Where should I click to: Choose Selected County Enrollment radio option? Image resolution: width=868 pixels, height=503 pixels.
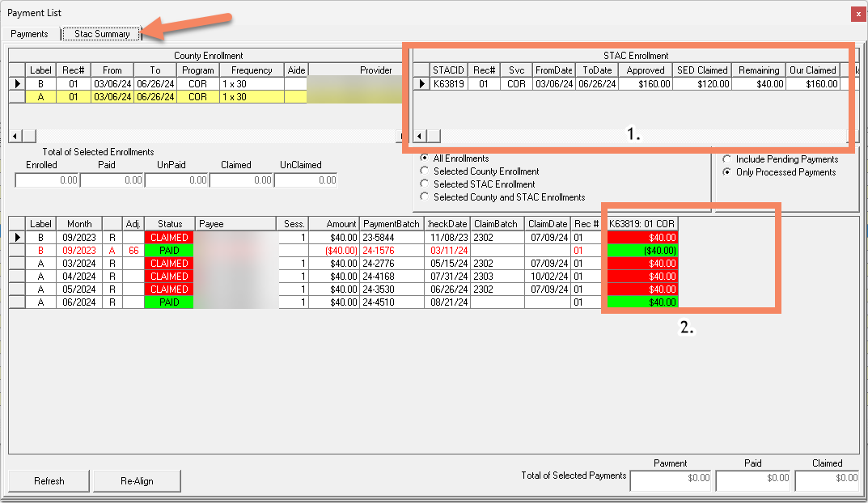425,171
